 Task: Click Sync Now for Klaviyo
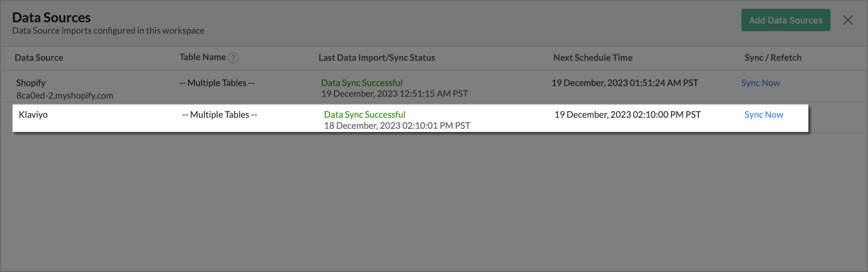764,114
